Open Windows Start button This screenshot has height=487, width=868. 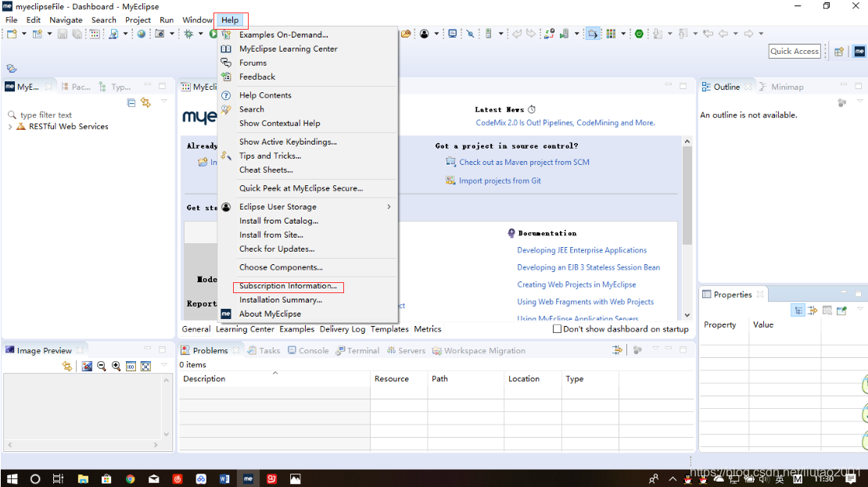[12, 478]
